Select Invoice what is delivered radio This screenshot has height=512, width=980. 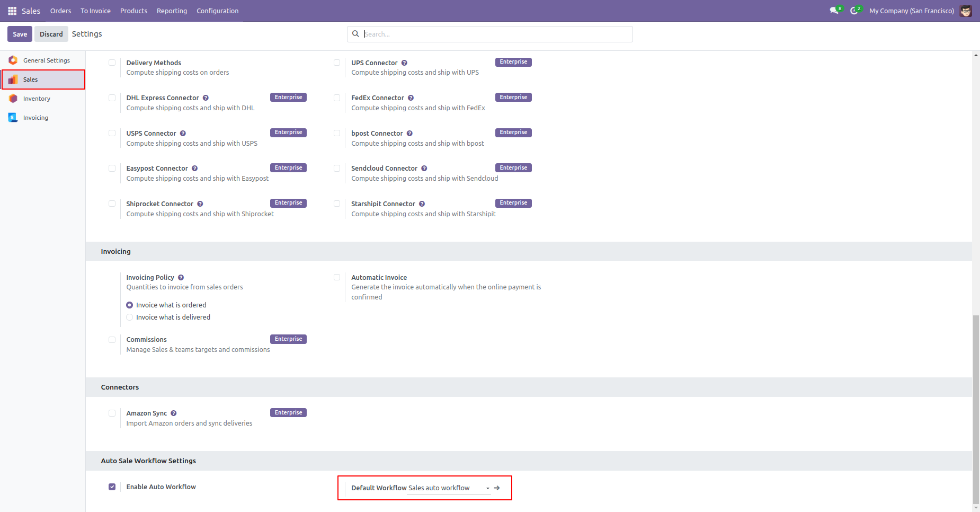[x=129, y=317]
